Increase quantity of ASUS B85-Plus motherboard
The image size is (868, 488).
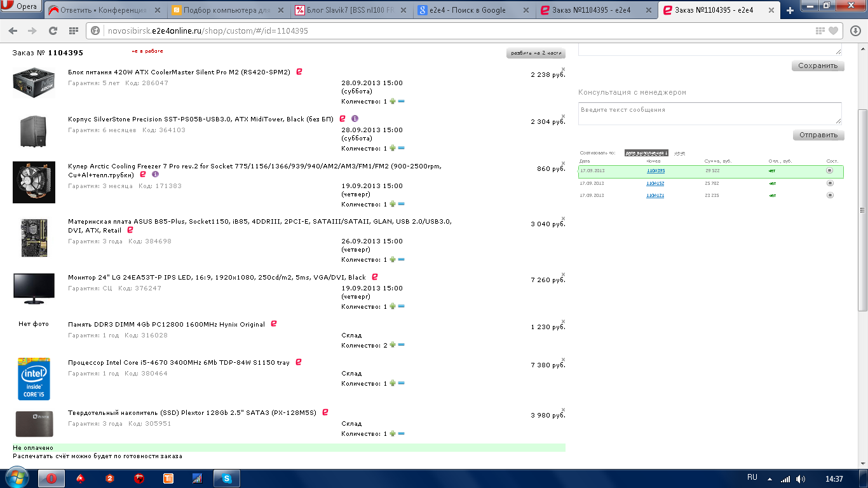pyautogui.click(x=393, y=259)
